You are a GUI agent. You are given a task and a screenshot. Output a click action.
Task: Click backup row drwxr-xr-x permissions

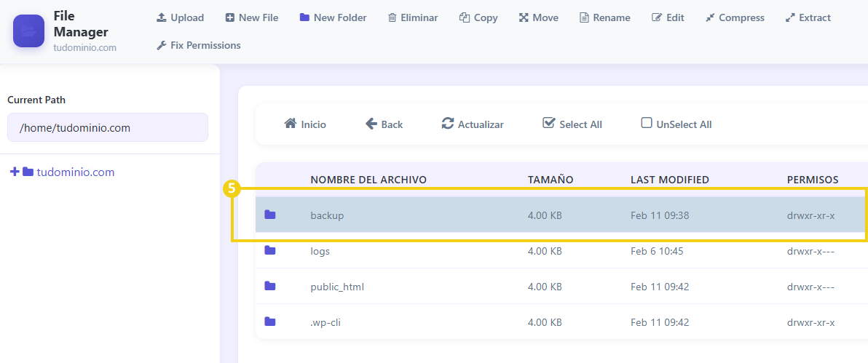[x=811, y=215]
